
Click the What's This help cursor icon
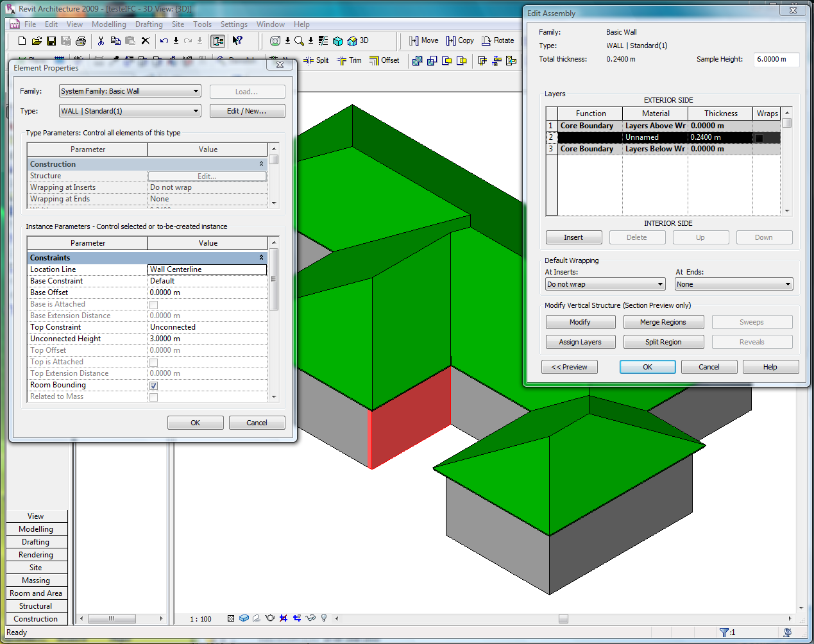(237, 40)
